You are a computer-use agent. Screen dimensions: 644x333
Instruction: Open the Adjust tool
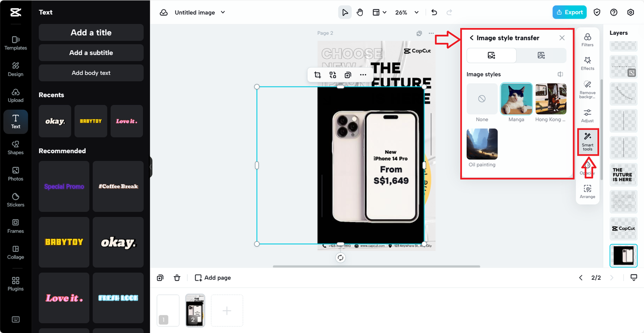(x=587, y=116)
